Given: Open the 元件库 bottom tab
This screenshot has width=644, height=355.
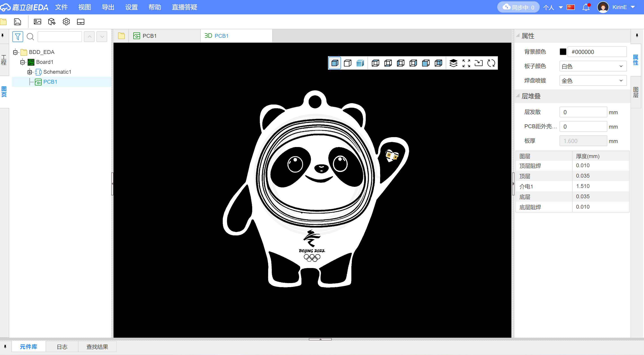Looking at the screenshot, I should click(x=29, y=346).
